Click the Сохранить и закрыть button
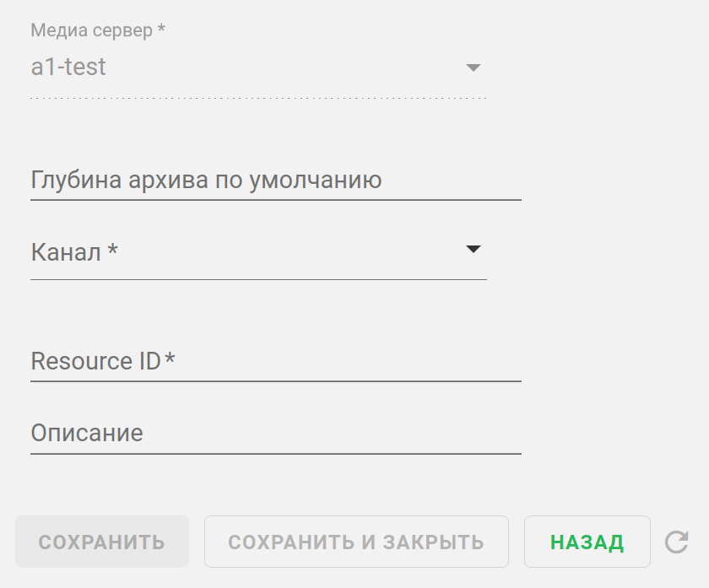 click(x=356, y=542)
